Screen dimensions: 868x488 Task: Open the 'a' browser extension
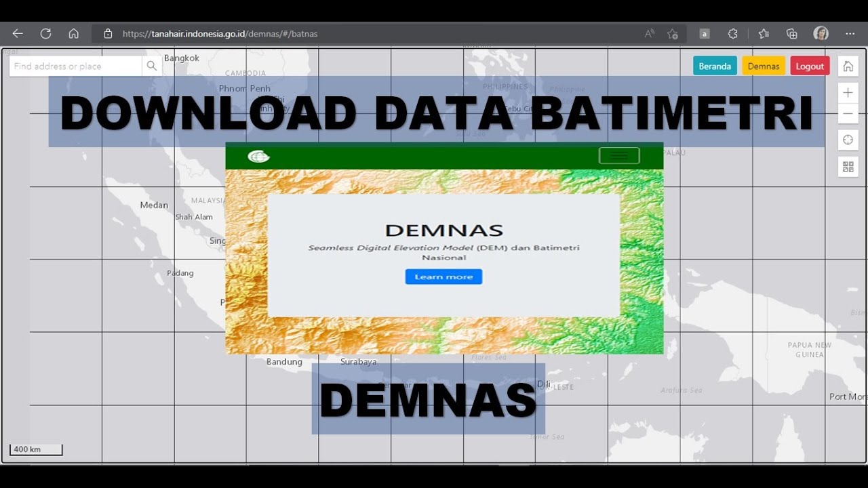point(705,33)
